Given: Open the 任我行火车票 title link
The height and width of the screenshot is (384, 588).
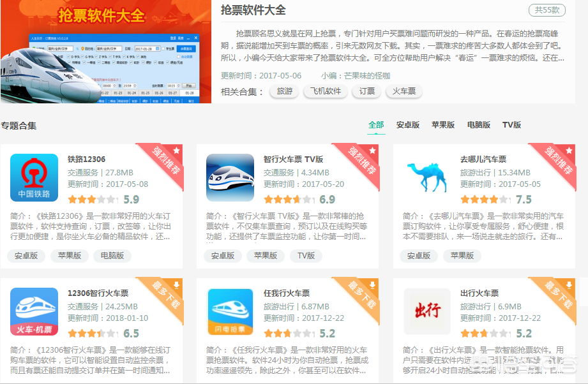Looking at the screenshot, I should (287, 293).
